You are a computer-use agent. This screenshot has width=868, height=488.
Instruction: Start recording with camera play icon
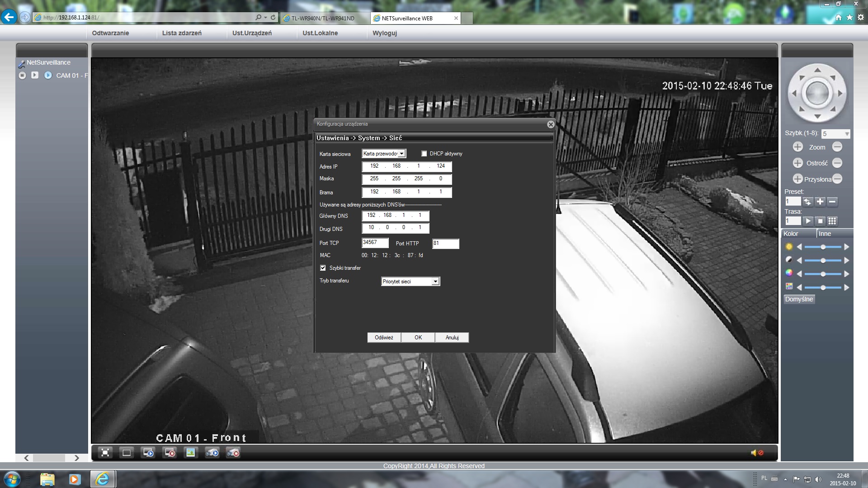(x=212, y=452)
